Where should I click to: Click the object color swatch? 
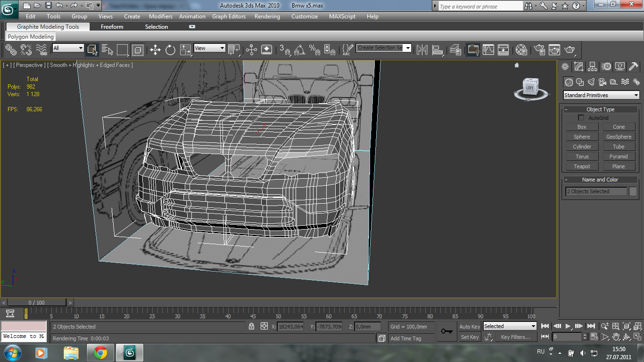[633, 191]
